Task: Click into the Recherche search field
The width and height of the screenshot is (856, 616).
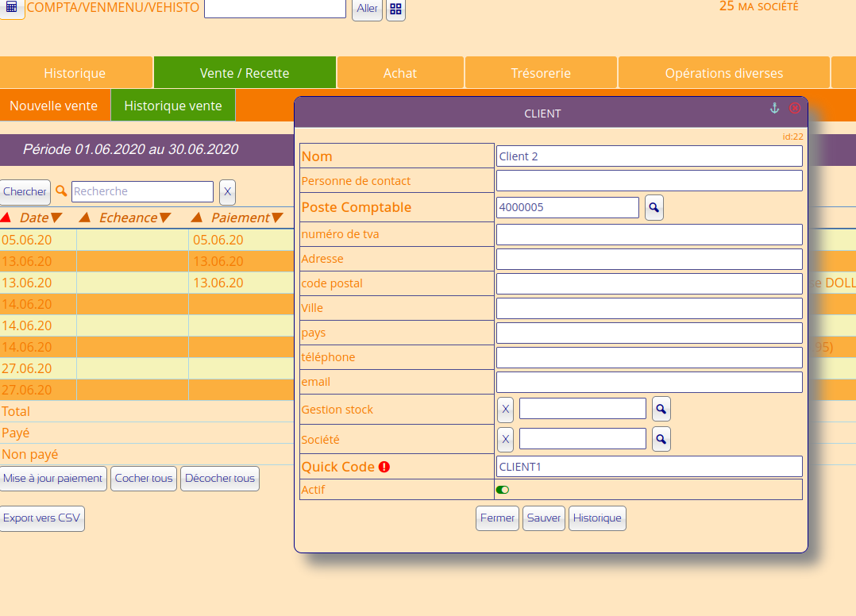Action: tap(142, 191)
